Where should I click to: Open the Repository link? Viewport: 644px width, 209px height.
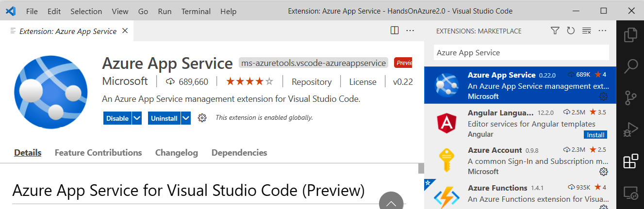click(312, 82)
